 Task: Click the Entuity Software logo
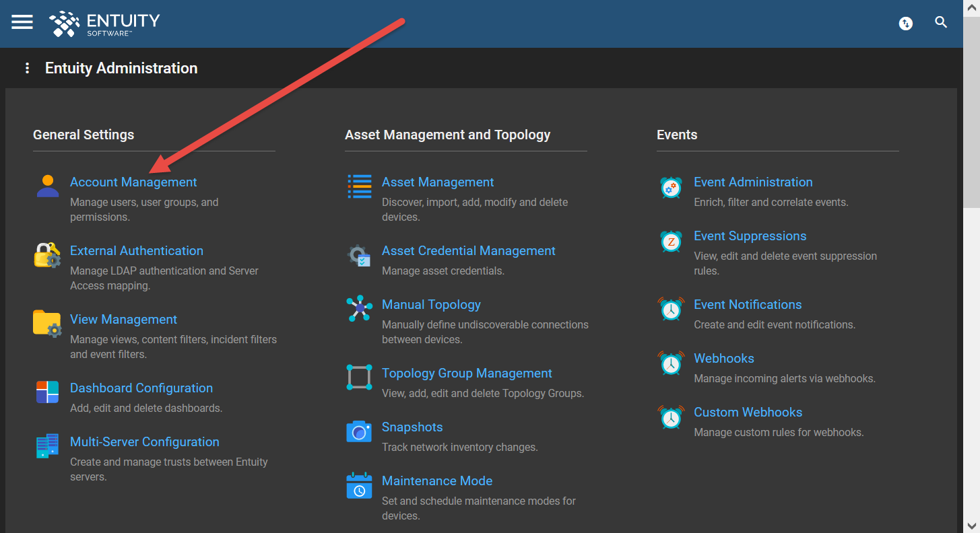coord(104,24)
